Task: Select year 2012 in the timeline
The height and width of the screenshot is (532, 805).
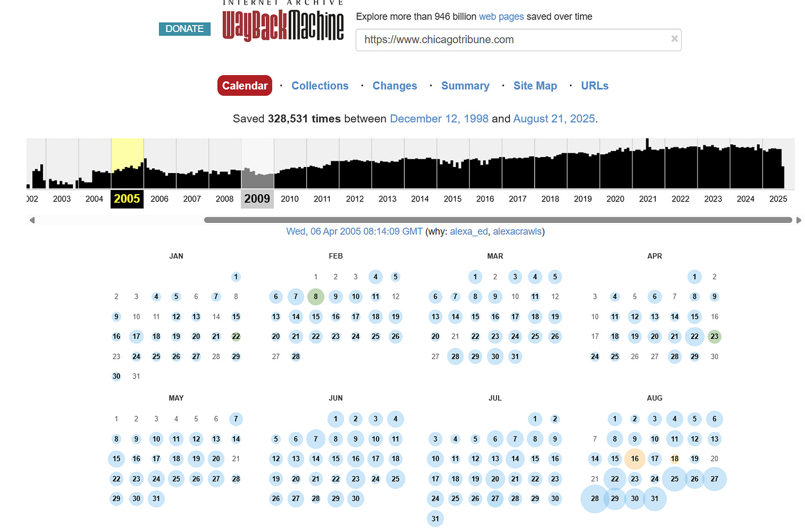Action: pos(355,199)
